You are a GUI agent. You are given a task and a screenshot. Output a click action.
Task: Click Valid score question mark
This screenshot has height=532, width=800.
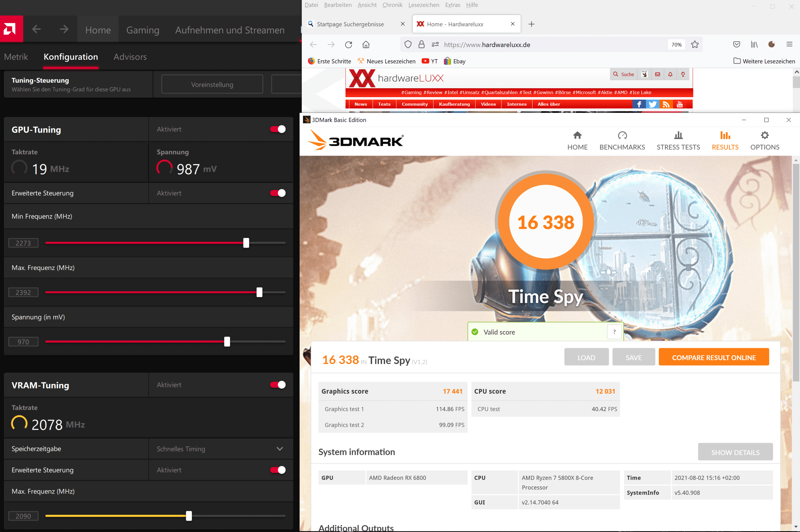click(x=614, y=332)
